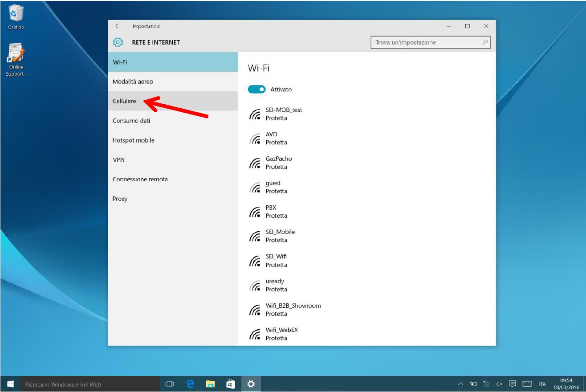The image size is (586, 392).
Task: Select Wi-Fi in the sidebar
Action: pos(173,62)
